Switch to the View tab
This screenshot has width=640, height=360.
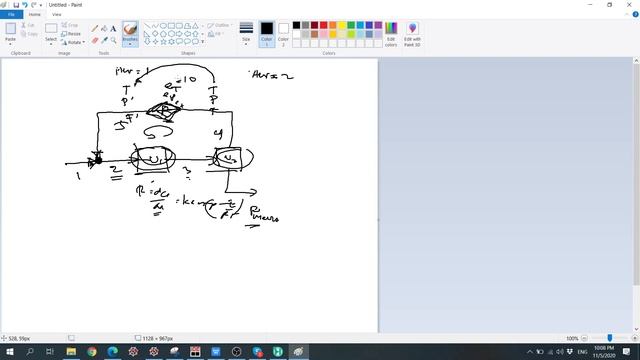pyautogui.click(x=57, y=14)
